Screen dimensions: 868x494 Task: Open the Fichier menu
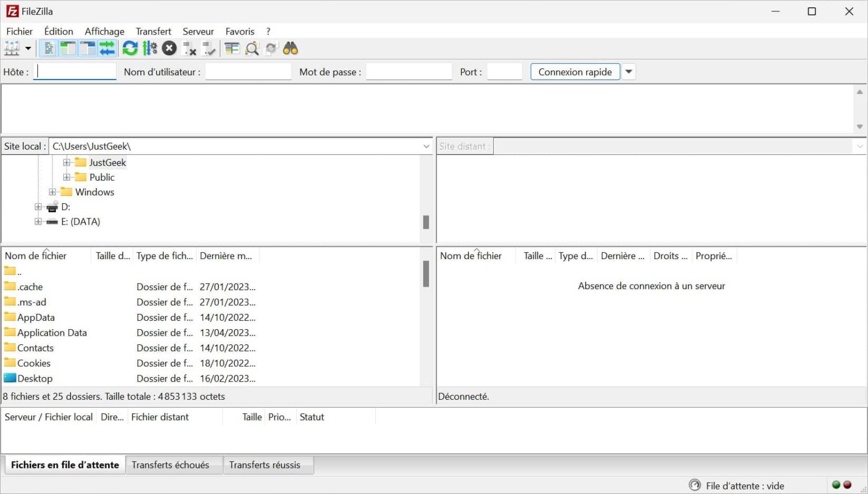click(19, 32)
